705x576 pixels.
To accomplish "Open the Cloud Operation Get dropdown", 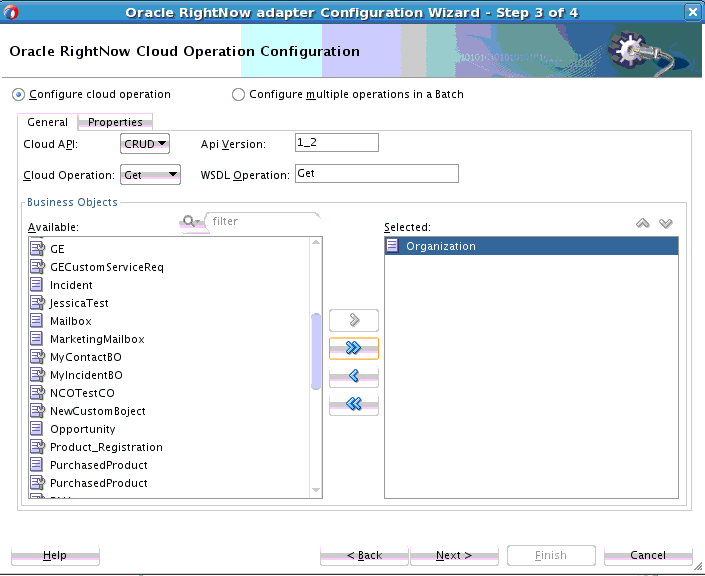I will 150,175.
